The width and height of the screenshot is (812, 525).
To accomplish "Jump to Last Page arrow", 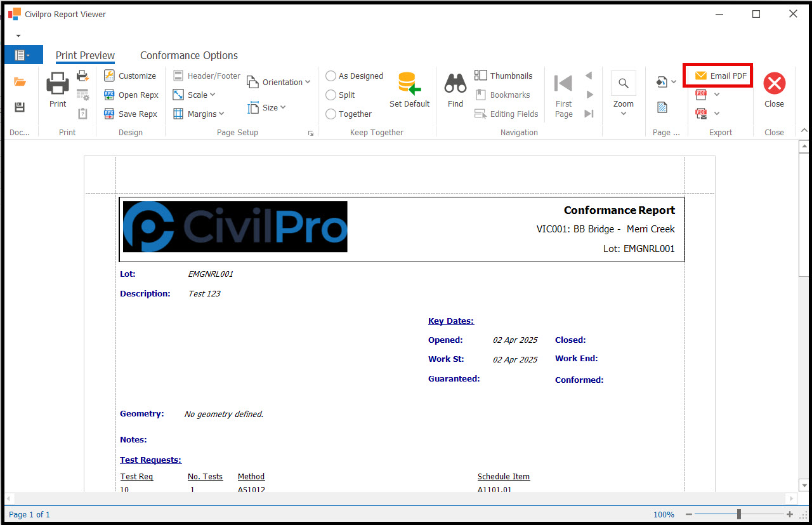I will click(x=589, y=114).
